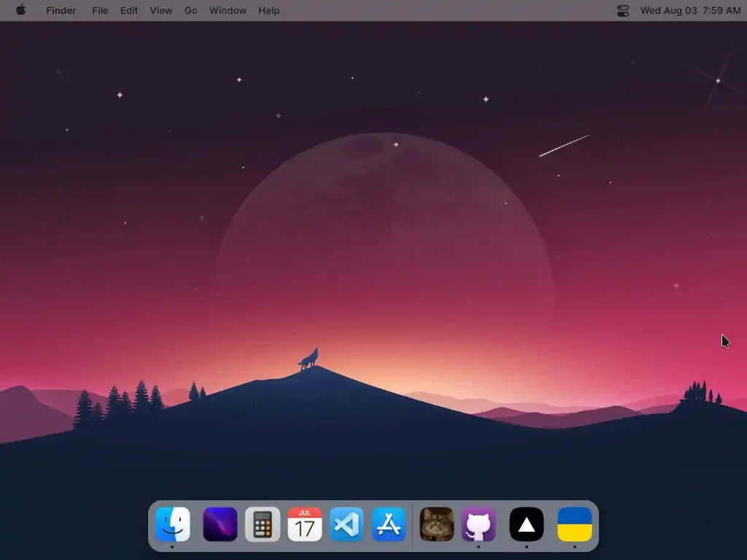747x560 pixels.
Task: Click the cat photo icon in dock
Action: [x=437, y=524]
